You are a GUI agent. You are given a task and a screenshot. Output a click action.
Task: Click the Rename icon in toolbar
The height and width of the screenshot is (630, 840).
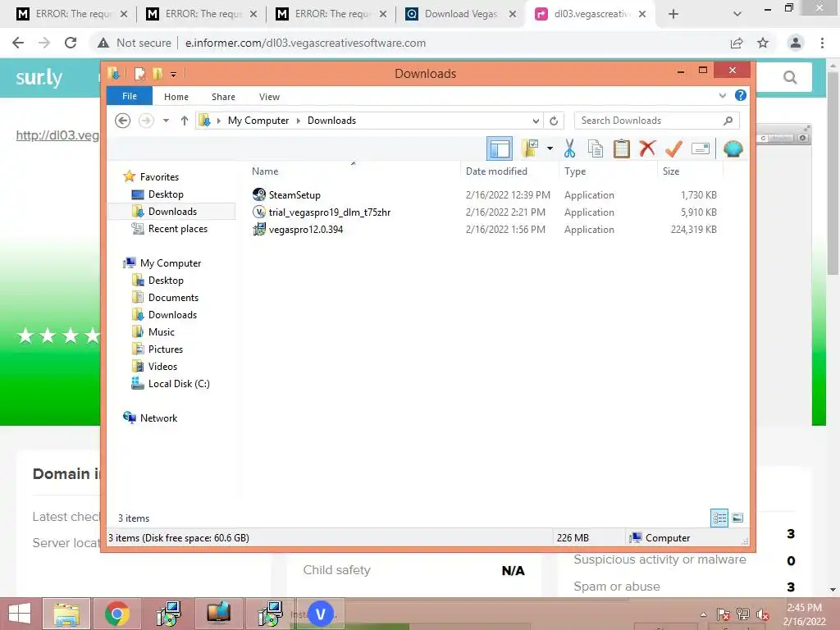[x=701, y=148]
